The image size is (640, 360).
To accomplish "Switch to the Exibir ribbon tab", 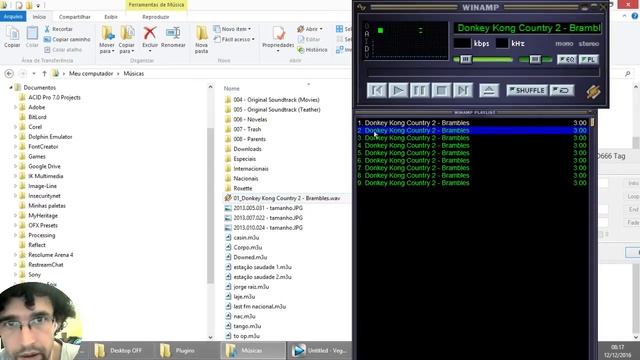I will coord(111,17).
